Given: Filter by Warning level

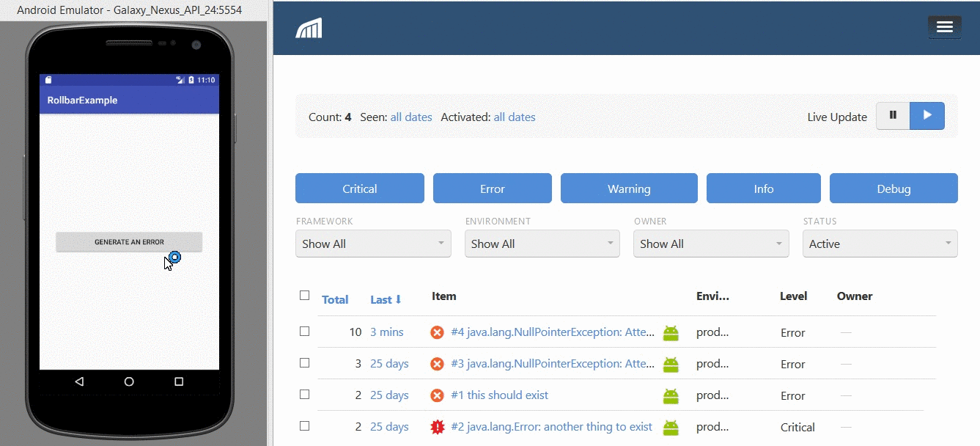Looking at the screenshot, I should click(x=629, y=189).
